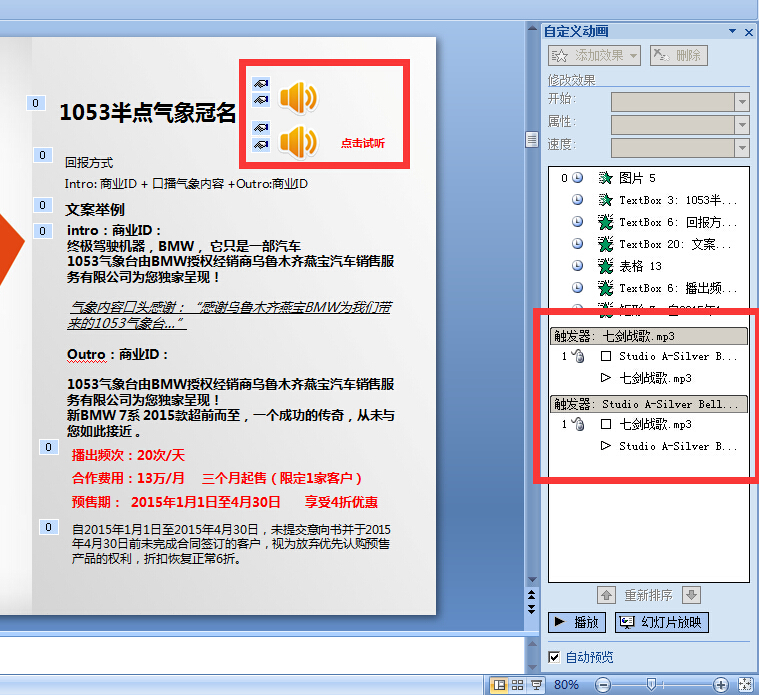The image size is (759, 695).
Task: Click the 播放 play button
Action: click(x=577, y=622)
